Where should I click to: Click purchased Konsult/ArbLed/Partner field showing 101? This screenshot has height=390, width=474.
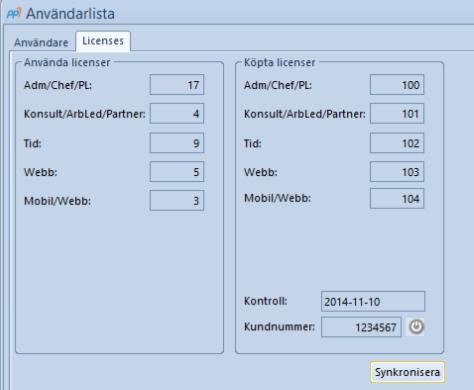click(x=397, y=114)
